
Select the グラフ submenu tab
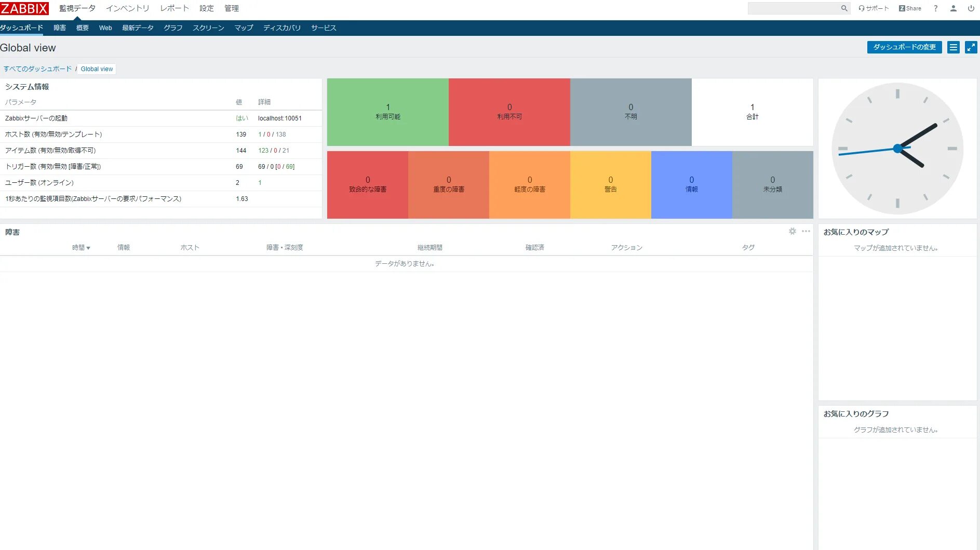[173, 28]
